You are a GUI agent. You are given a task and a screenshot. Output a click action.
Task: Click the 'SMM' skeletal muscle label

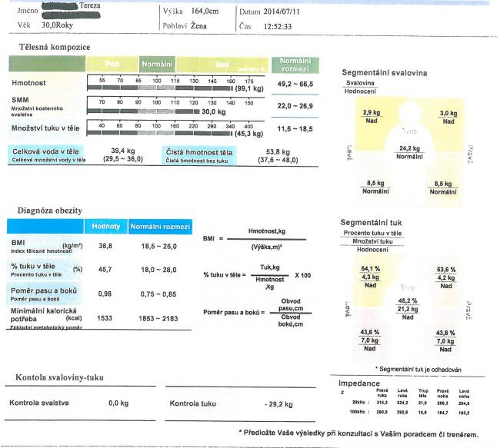coord(20,100)
